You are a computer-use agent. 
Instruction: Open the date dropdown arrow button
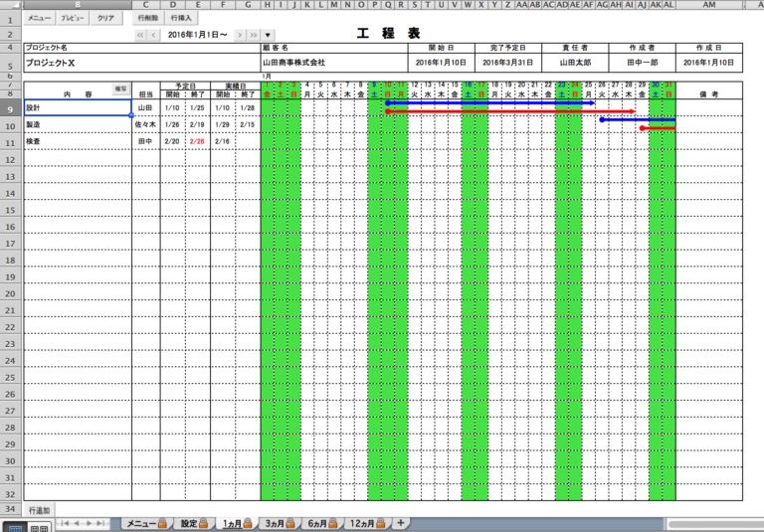pos(268,35)
